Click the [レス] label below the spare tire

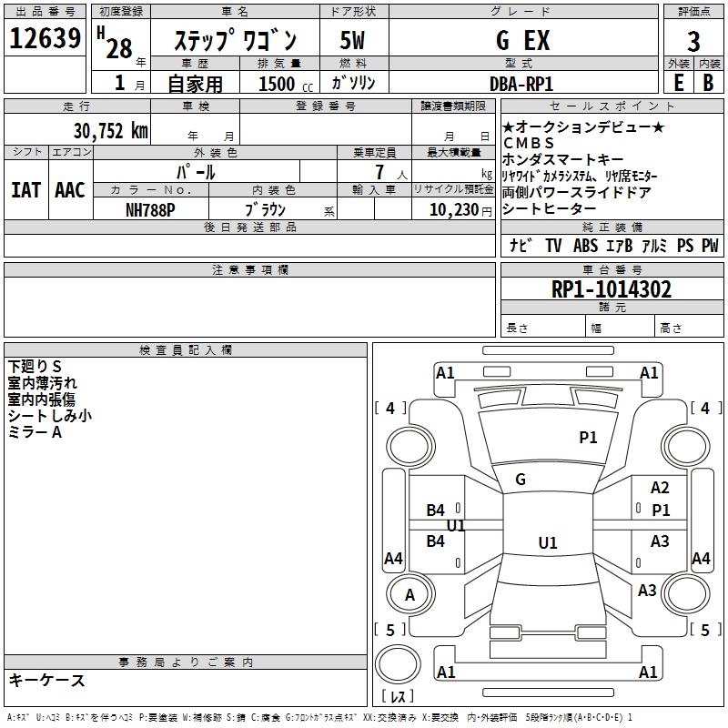(398, 697)
